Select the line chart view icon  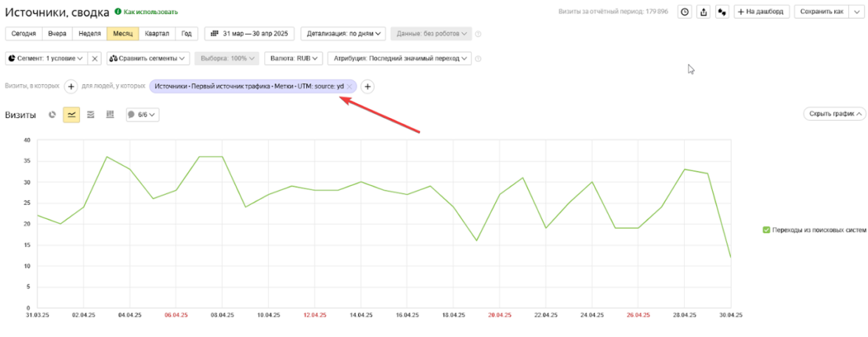[72, 114]
